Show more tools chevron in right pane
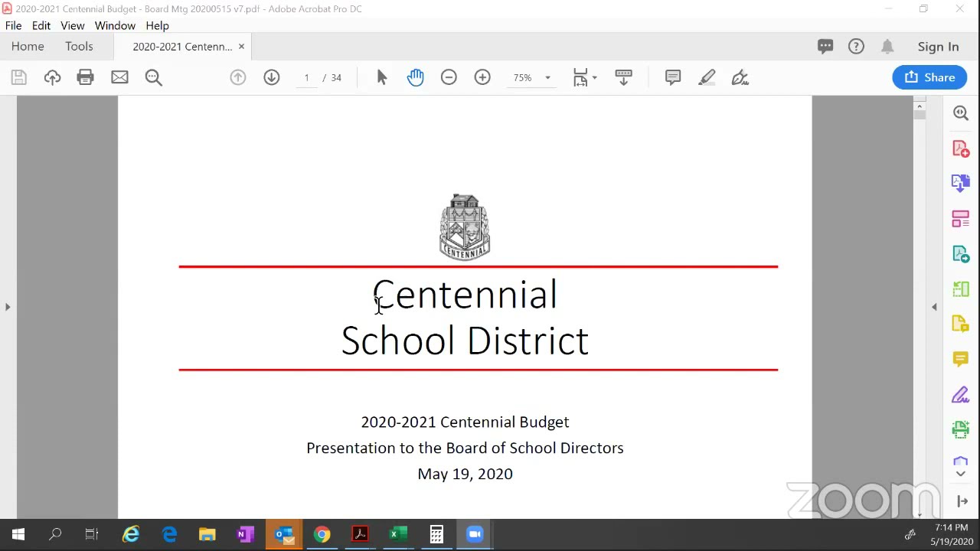 [961, 474]
